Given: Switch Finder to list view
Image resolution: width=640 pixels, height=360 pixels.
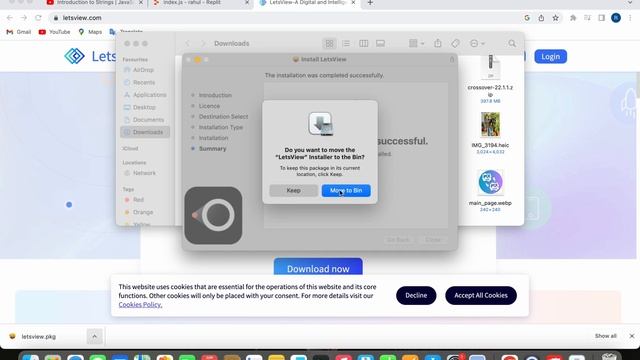Looking at the screenshot, I should click(x=346, y=43).
